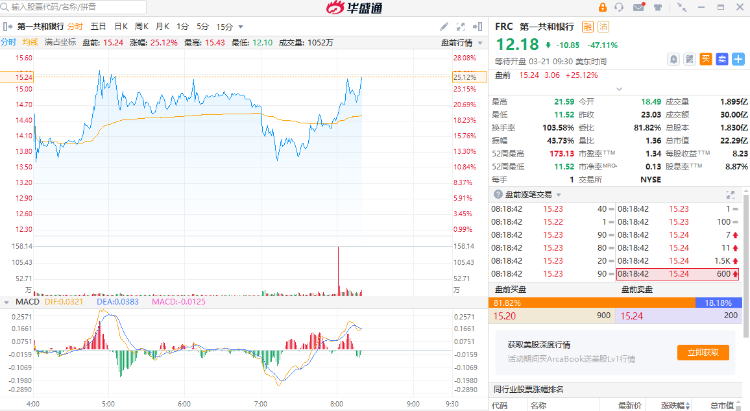Image resolution: width=750 pixels, height=411 pixels.
Task: Click the bid price 15.20
Action: [x=505, y=316]
